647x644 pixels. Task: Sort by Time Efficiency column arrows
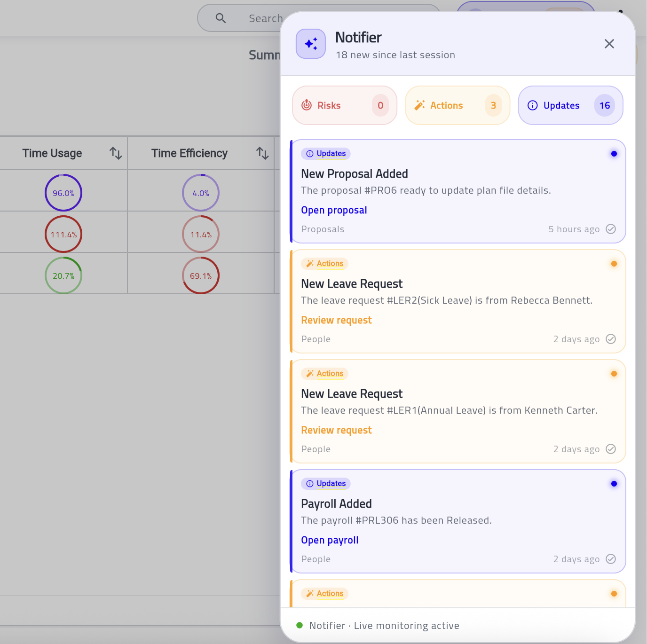(x=262, y=153)
